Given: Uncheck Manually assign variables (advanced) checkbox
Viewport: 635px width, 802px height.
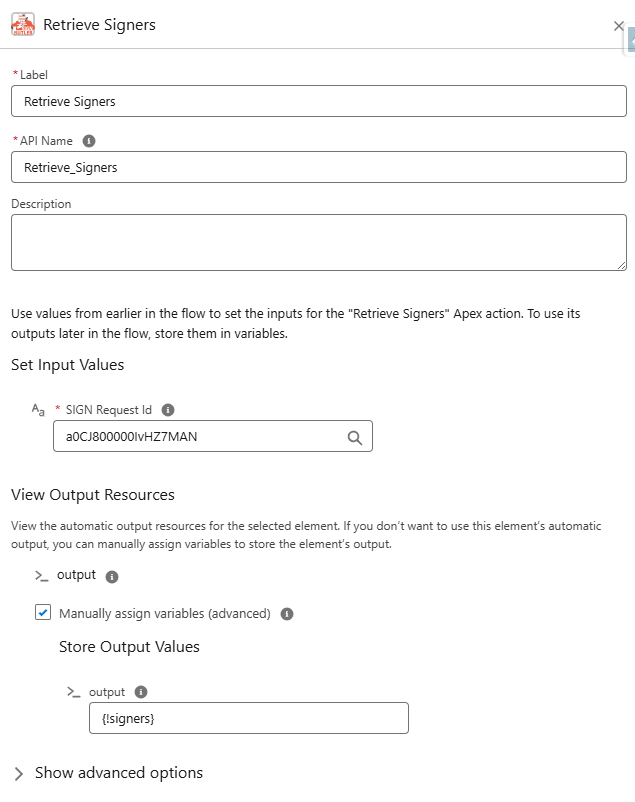Looking at the screenshot, I should (x=43, y=612).
